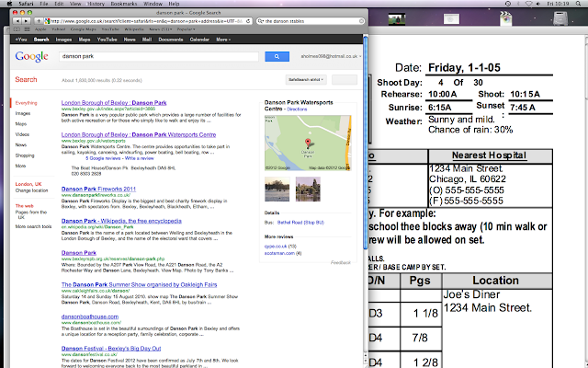Click the volume icon in menu bar
Screen dimensions: 588x368
point(538,4)
